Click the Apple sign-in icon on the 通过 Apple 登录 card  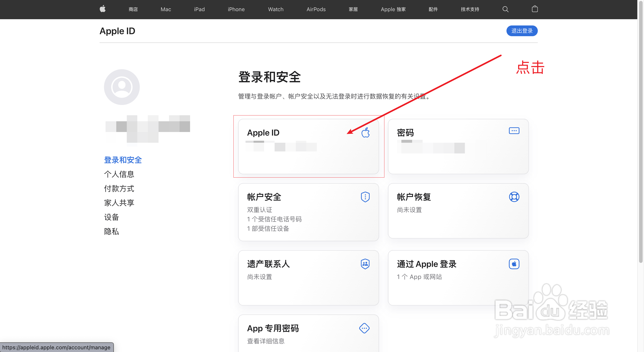click(x=514, y=264)
